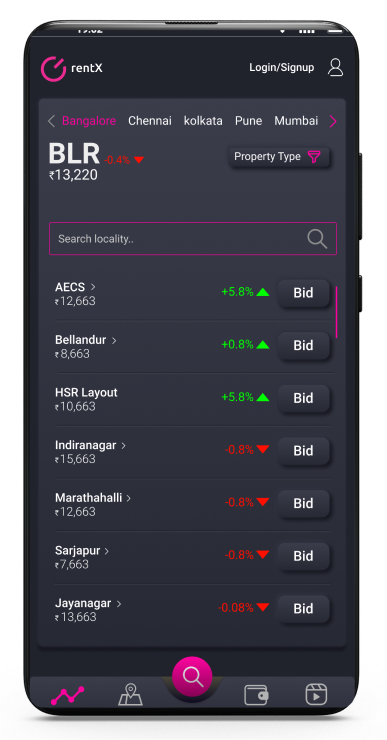Switch to Mumbai city tab
The height and width of the screenshot is (740, 387).
pyautogui.click(x=296, y=121)
